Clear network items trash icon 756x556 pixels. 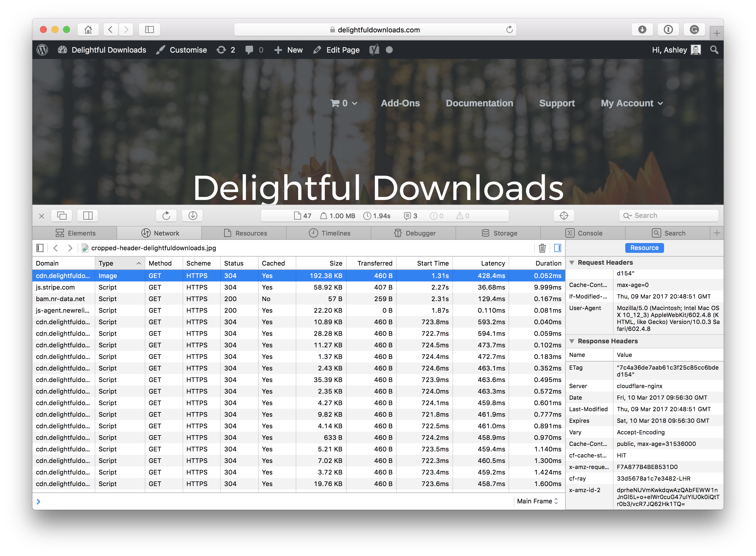click(542, 248)
